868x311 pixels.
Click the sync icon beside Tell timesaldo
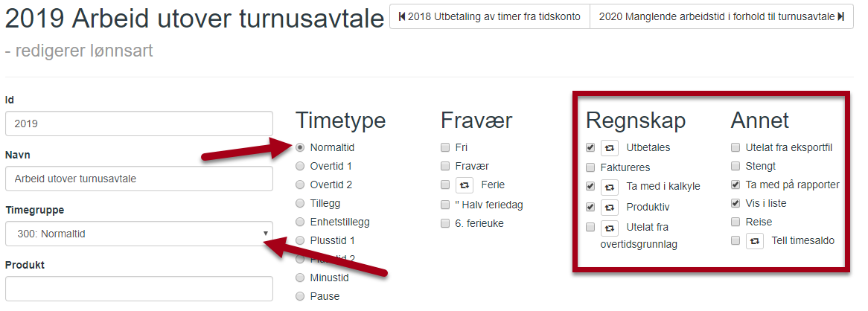pyautogui.click(x=755, y=241)
